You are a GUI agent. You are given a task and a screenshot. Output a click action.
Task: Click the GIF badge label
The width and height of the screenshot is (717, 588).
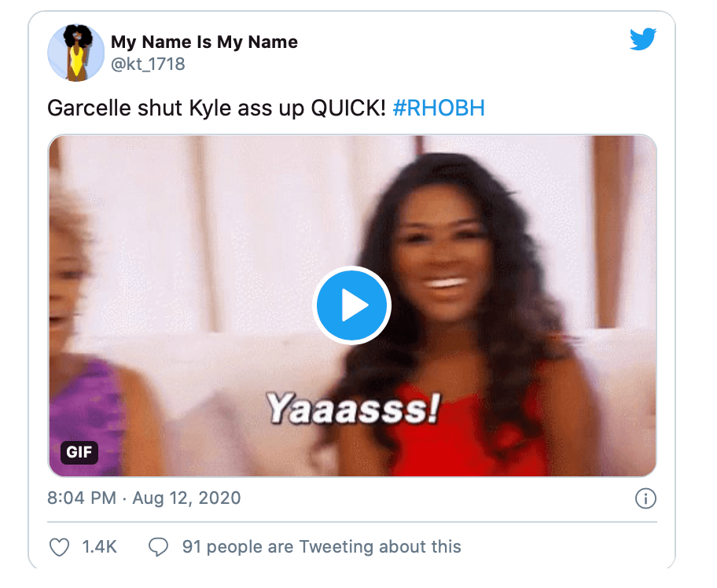[79, 452]
